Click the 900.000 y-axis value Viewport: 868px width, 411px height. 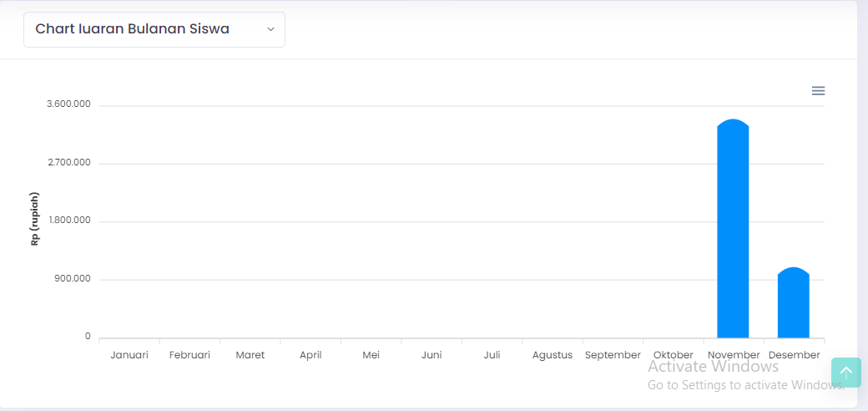click(x=73, y=279)
